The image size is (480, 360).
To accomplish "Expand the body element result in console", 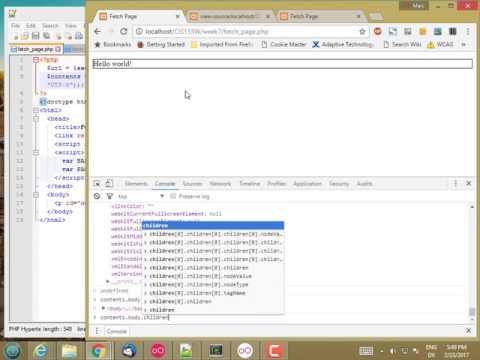I will click(x=104, y=308).
